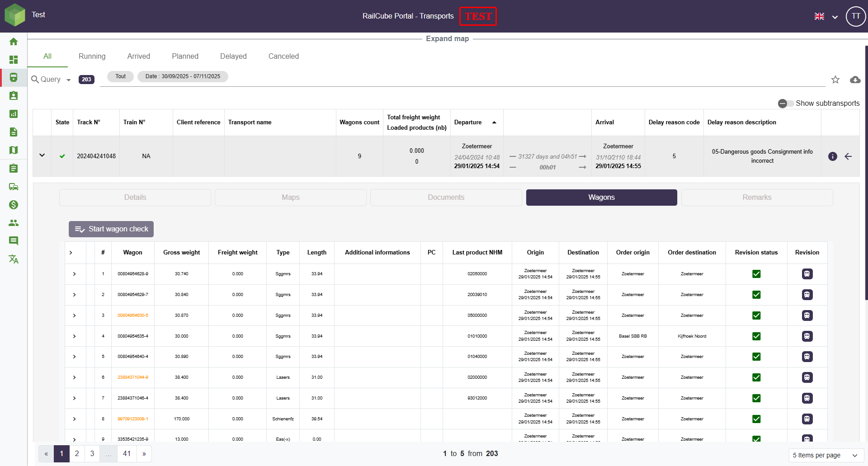Sort by the Departure column header
This screenshot has width=868, height=466.
click(468, 122)
